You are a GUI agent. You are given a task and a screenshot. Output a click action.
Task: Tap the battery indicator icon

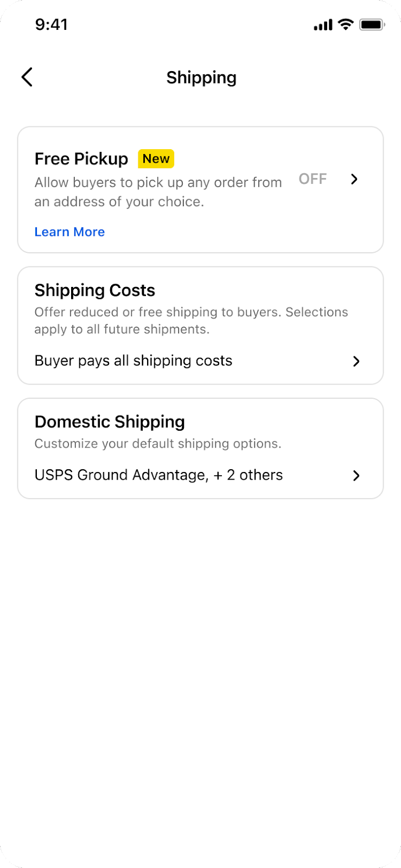pos(372,24)
